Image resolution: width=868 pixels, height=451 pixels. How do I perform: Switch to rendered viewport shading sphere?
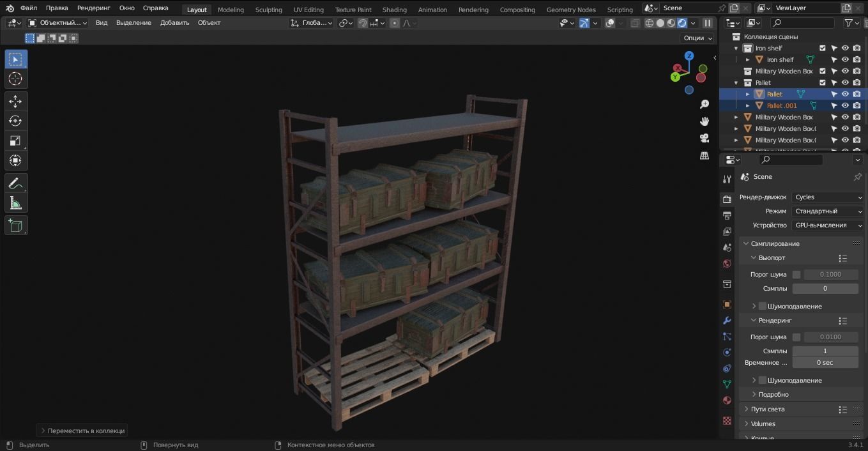(682, 23)
